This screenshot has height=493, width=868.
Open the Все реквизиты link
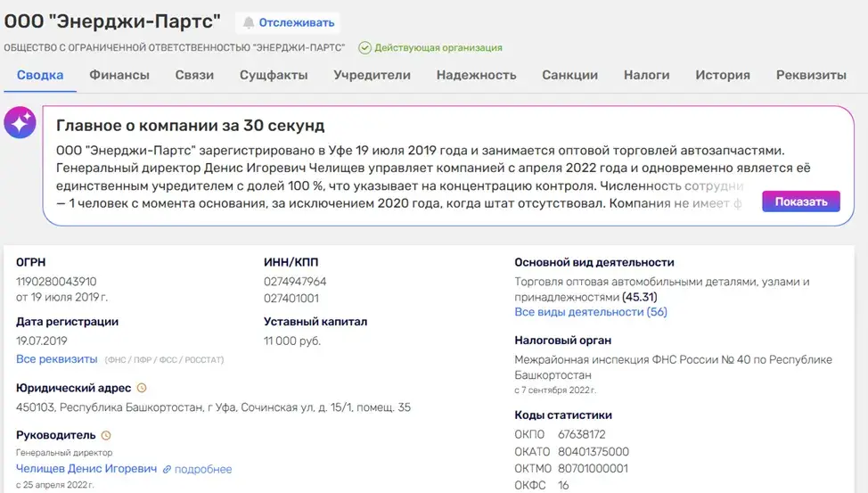(56, 359)
